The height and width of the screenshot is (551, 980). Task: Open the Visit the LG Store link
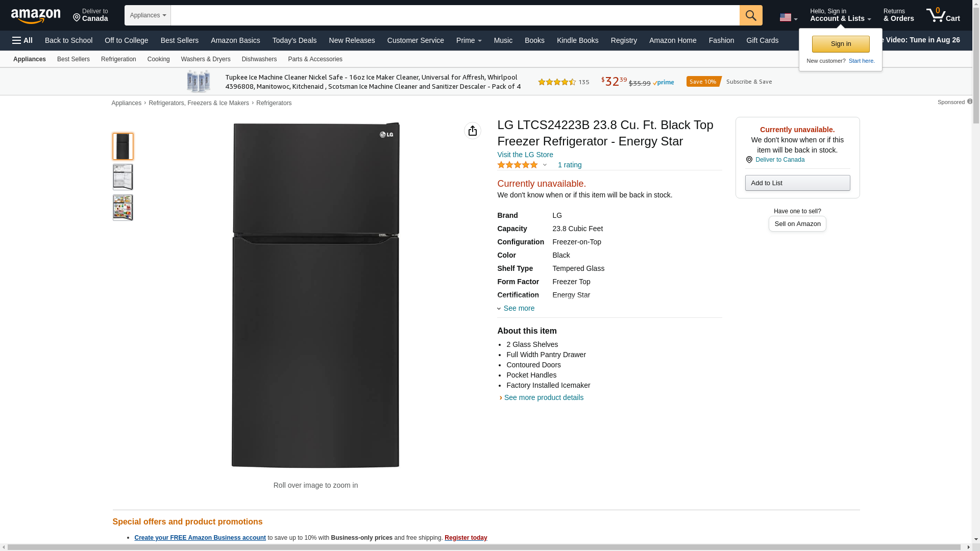pyautogui.click(x=525, y=155)
